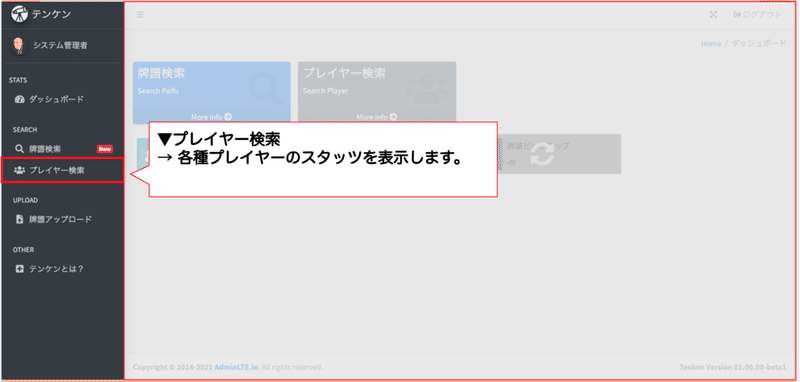This screenshot has width=800, height=382.
Task: Click More info on 牌譜検索 card
Action: coord(212,117)
